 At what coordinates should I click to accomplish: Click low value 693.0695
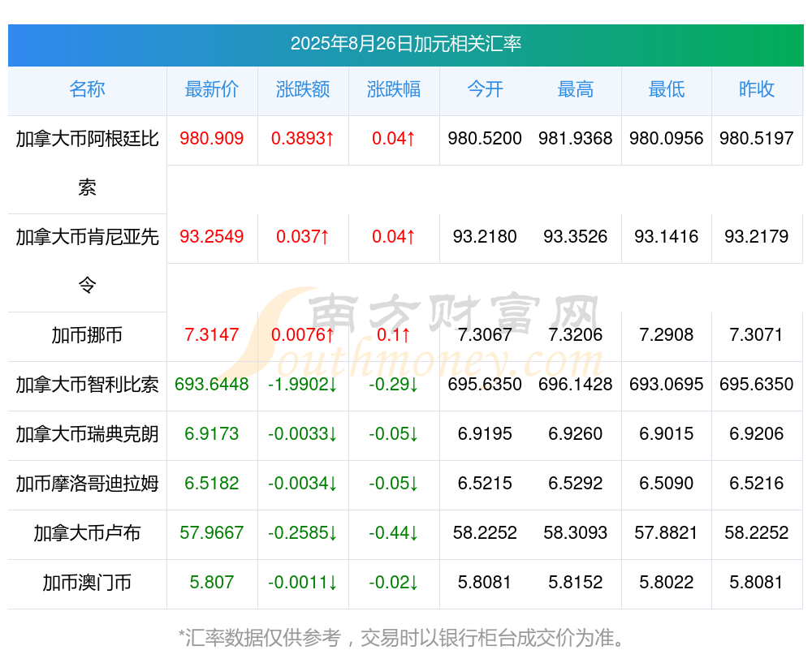coord(667,385)
